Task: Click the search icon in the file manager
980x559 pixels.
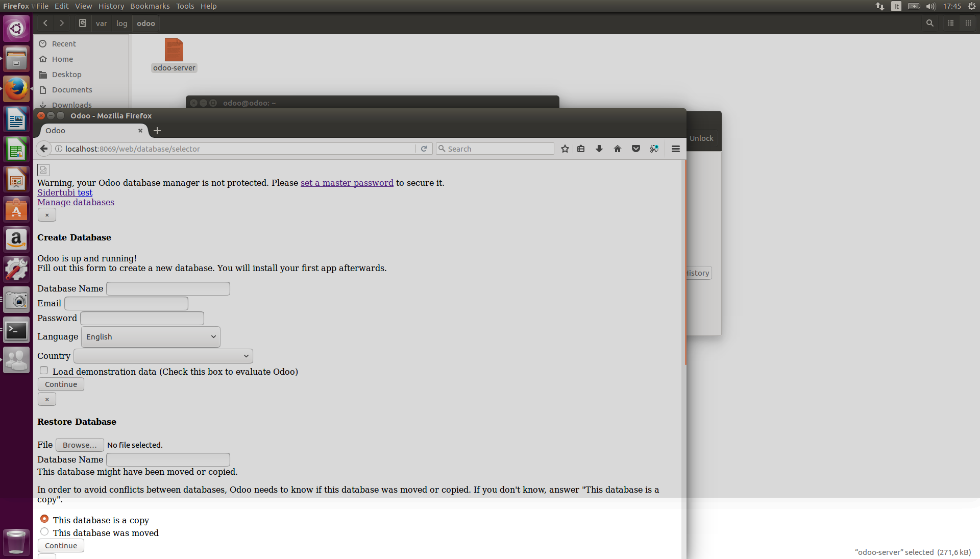Action: tap(930, 23)
